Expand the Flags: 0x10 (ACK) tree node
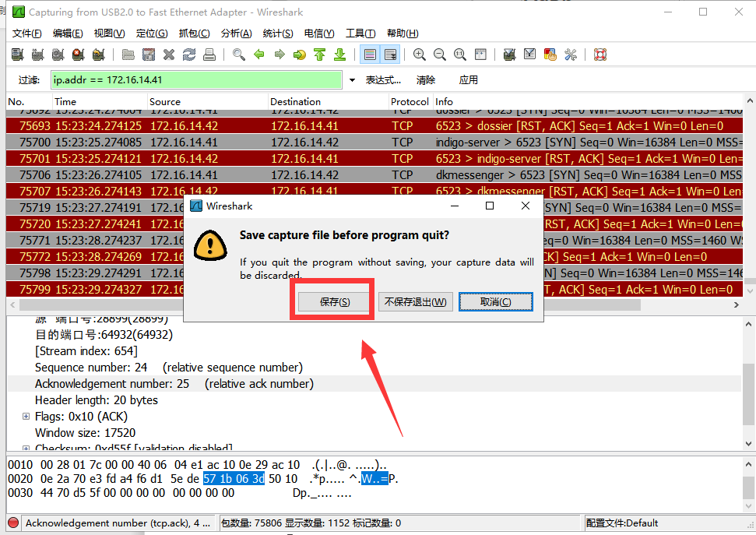Image resolution: width=756 pixels, height=535 pixels. point(26,417)
